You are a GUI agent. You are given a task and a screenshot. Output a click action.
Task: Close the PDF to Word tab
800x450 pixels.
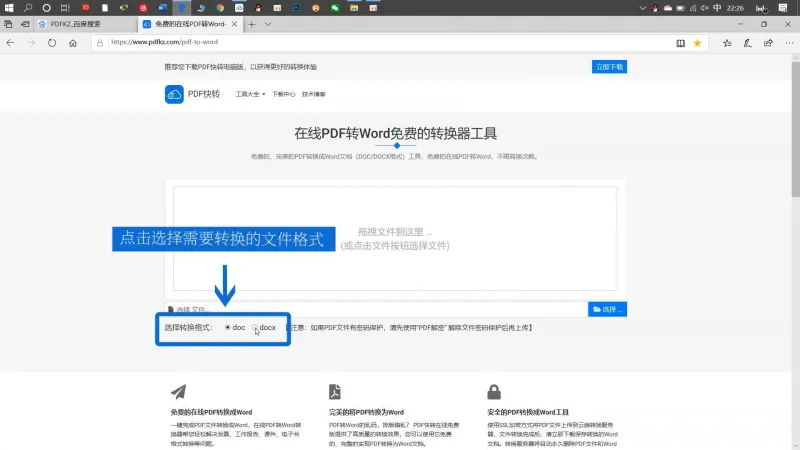[x=234, y=24]
